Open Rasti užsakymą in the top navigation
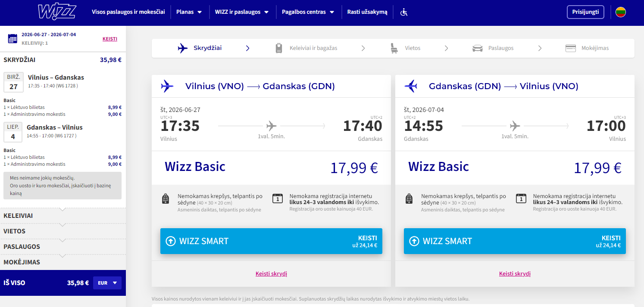Image resolution: width=644 pixels, height=307 pixels. click(367, 12)
